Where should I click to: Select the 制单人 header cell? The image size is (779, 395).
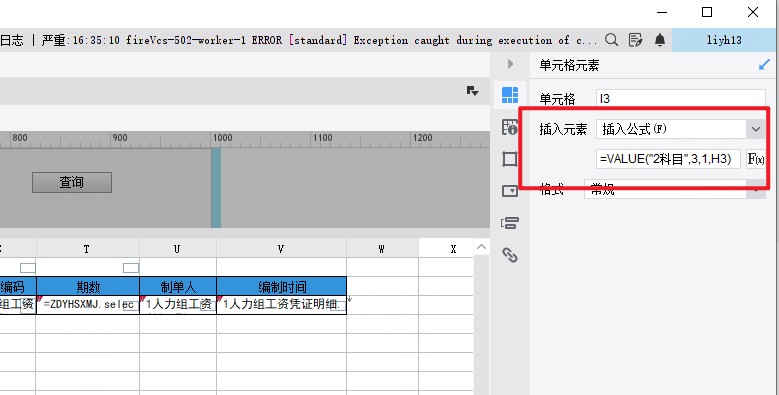(x=178, y=286)
